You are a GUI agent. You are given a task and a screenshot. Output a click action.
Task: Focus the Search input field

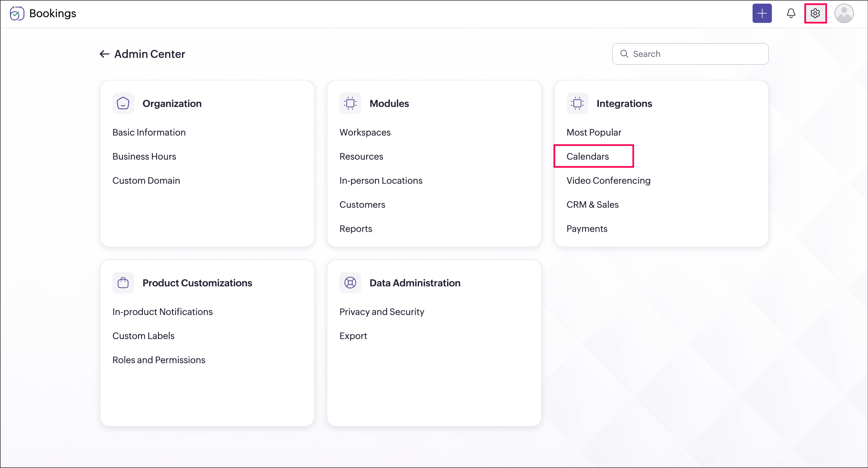[x=690, y=54]
